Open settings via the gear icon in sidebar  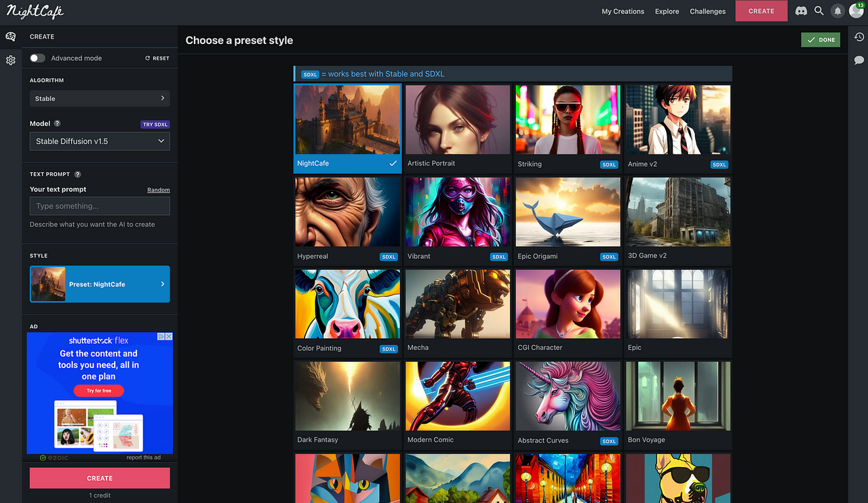coord(10,60)
